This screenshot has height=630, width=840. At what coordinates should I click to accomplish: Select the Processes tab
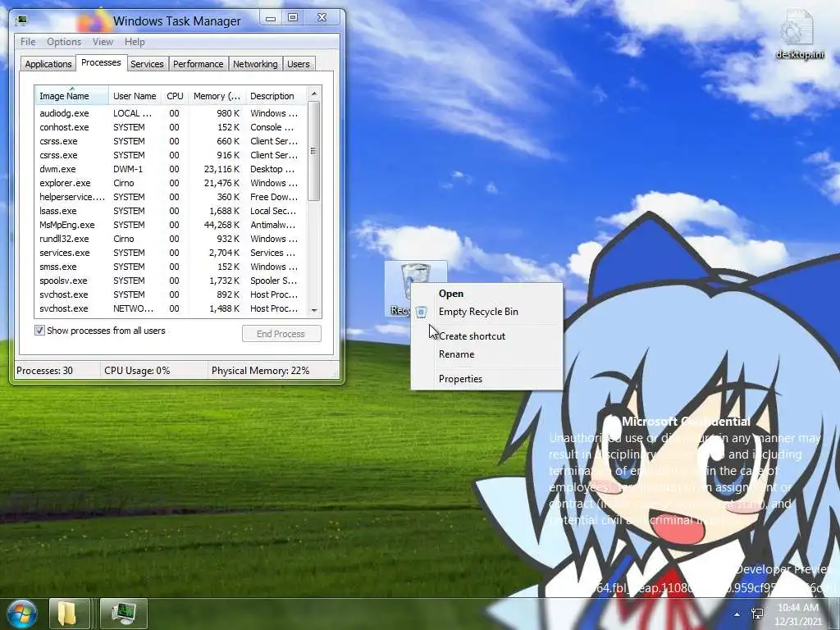click(101, 62)
